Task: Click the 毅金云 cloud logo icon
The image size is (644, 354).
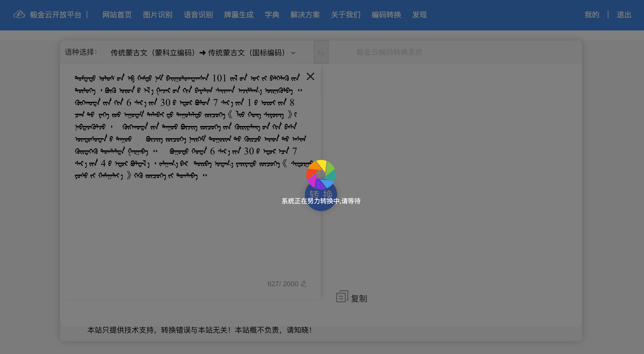Action: tap(19, 15)
